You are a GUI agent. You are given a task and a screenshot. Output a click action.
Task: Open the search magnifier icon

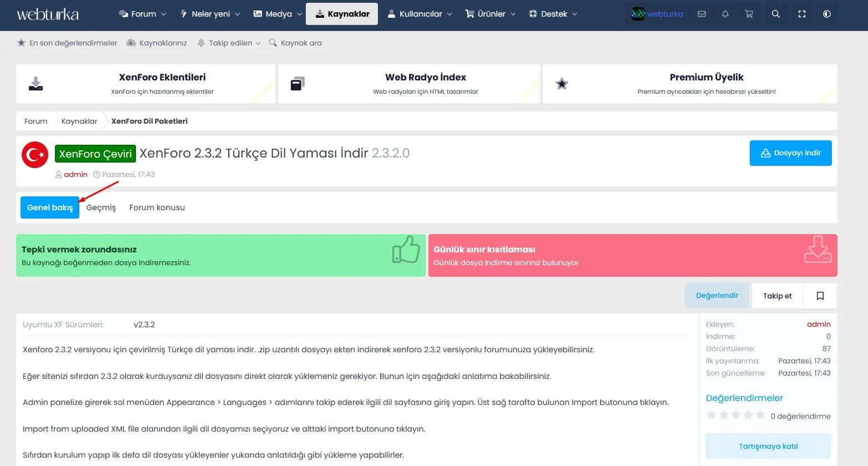(x=776, y=14)
